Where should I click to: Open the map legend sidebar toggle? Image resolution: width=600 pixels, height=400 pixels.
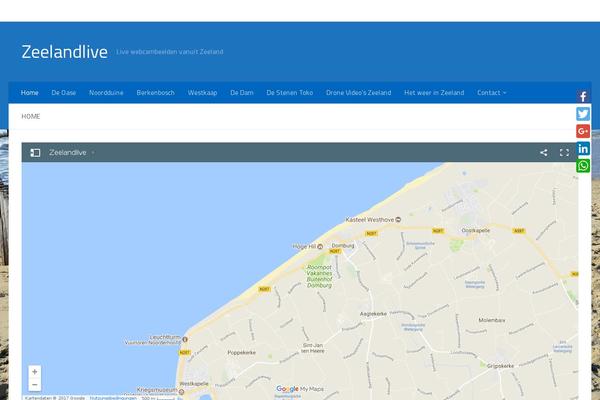35,153
